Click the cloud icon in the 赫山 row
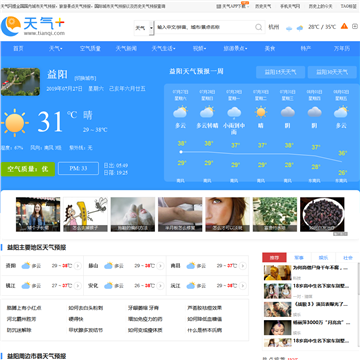 click(108, 266)
